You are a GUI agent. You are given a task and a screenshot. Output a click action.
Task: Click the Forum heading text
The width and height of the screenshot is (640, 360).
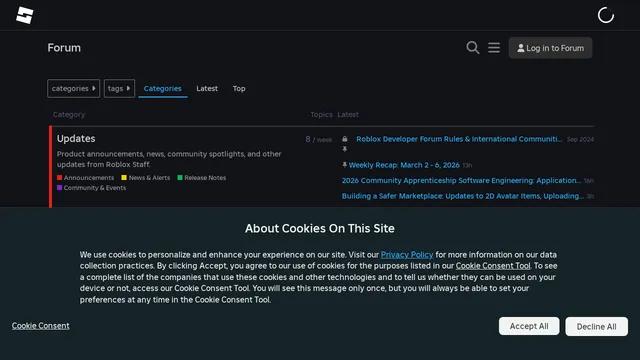64,48
